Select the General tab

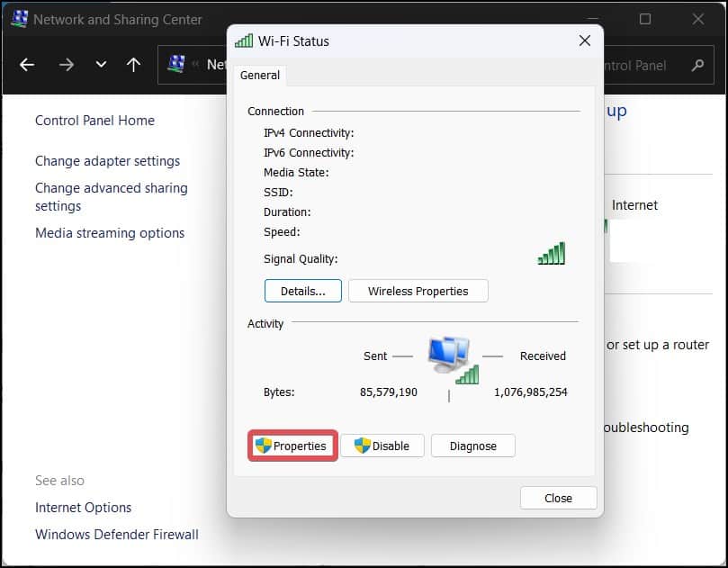click(259, 76)
